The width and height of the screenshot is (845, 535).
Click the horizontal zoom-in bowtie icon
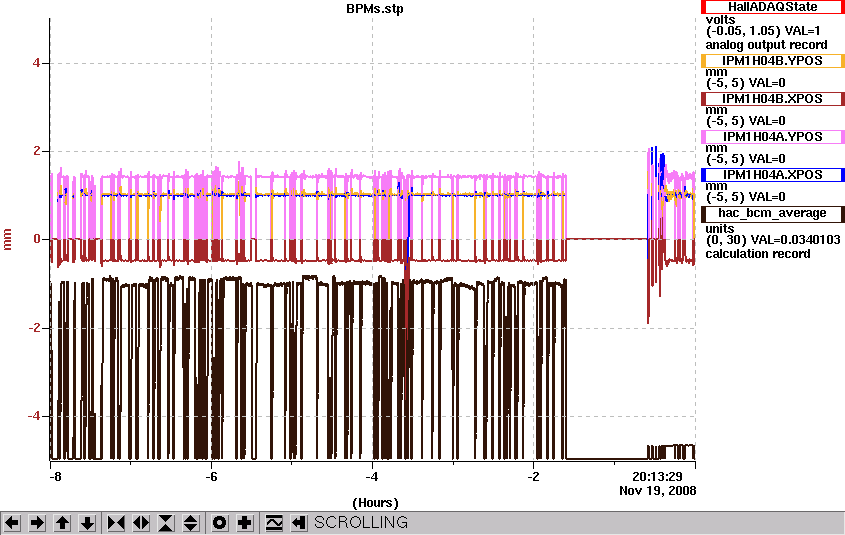pos(116,523)
